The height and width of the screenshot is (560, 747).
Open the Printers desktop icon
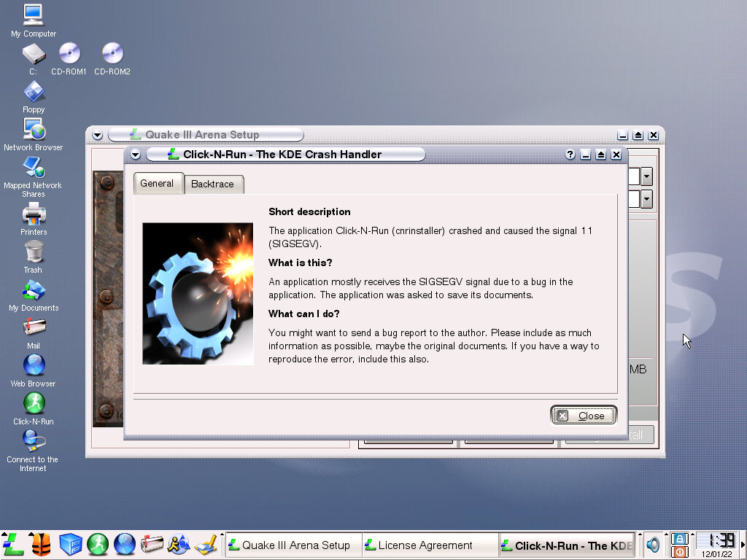pos(34,214)
